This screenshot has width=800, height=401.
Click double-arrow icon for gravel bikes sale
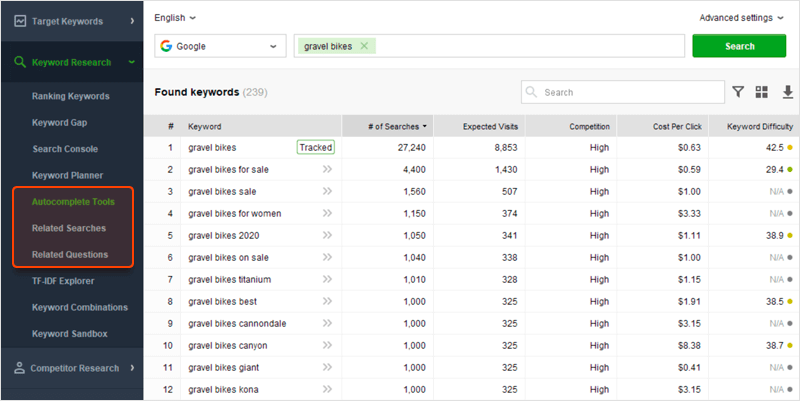pyautogui.click(x=326, y=191)
